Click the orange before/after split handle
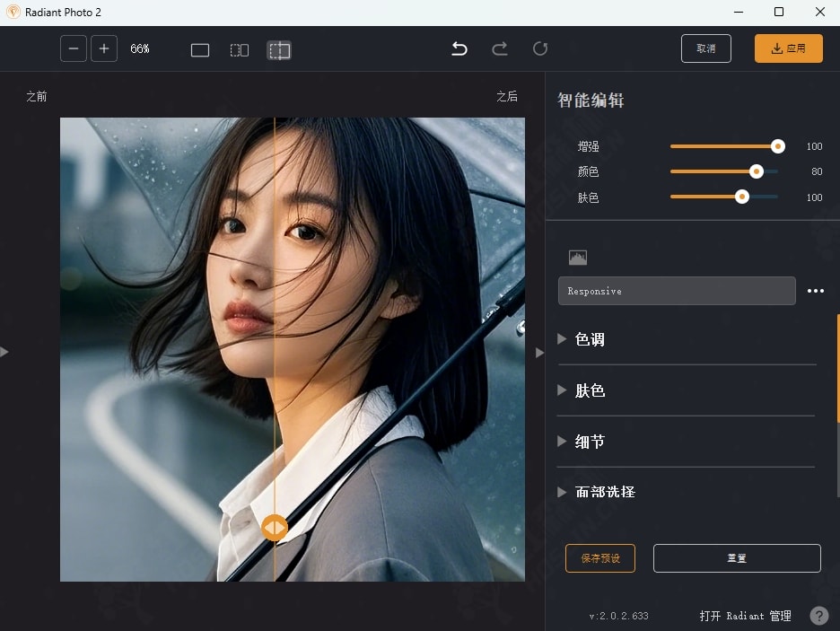 [275, 528]
